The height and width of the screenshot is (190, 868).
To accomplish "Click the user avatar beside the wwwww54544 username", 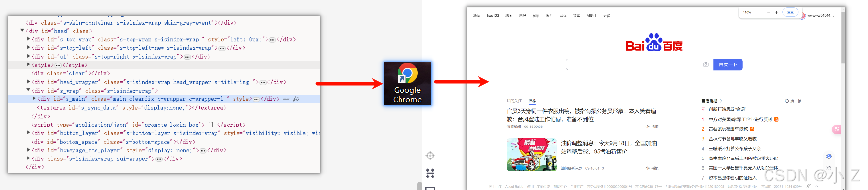I will click(803, 16).
